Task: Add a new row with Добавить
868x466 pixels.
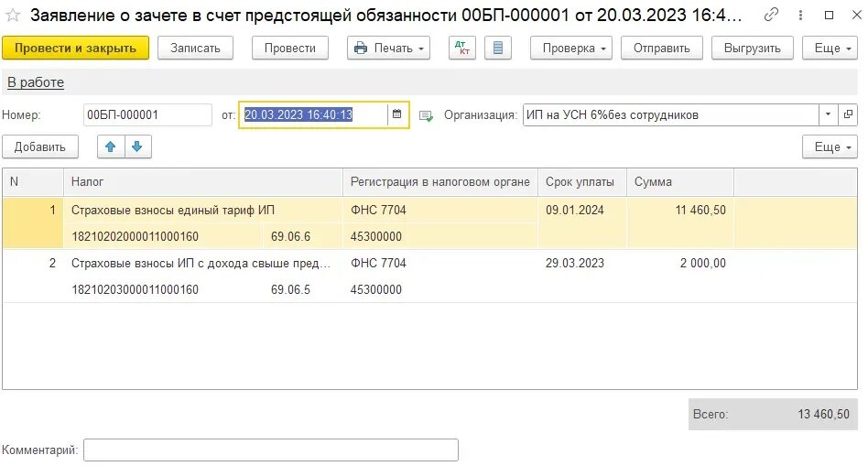Action: (x=40, y=146)
